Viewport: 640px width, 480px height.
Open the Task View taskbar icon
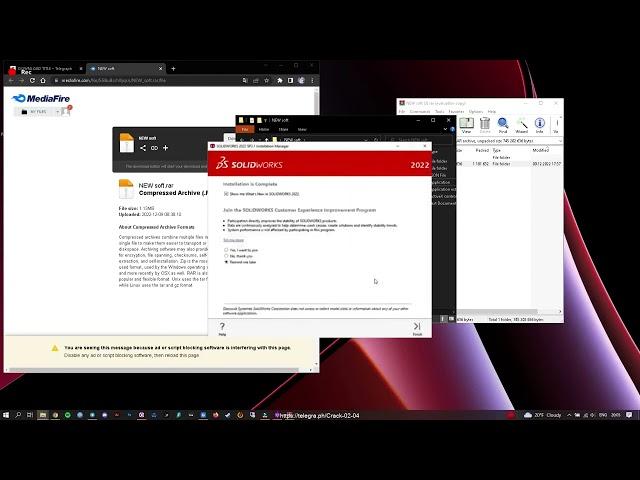coord(29,415)
